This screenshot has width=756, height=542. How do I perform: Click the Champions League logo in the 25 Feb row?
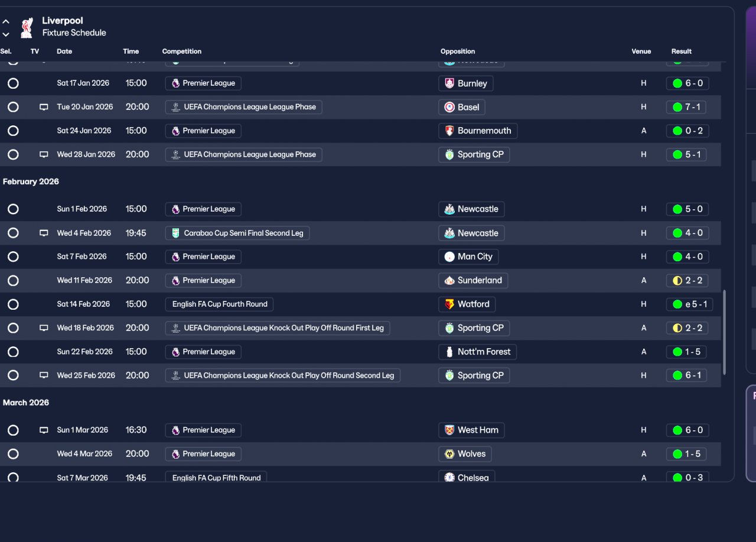[175, 375]
